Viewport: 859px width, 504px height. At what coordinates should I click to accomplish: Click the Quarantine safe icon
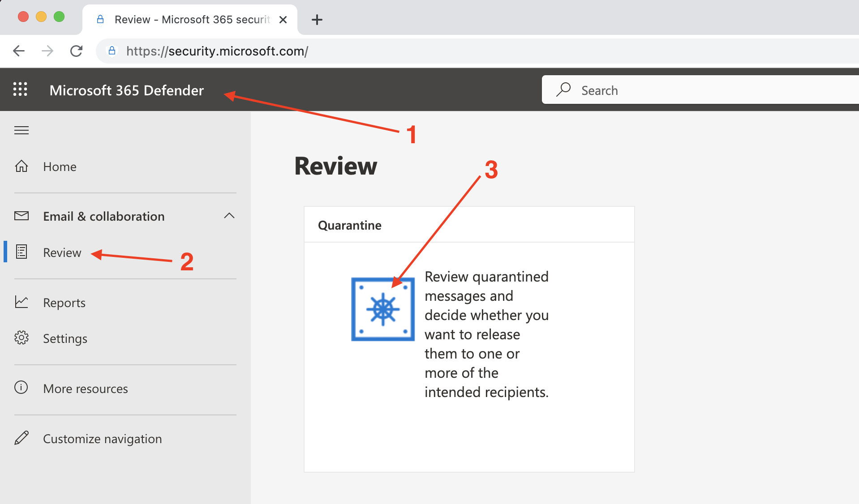coord(382,309)
